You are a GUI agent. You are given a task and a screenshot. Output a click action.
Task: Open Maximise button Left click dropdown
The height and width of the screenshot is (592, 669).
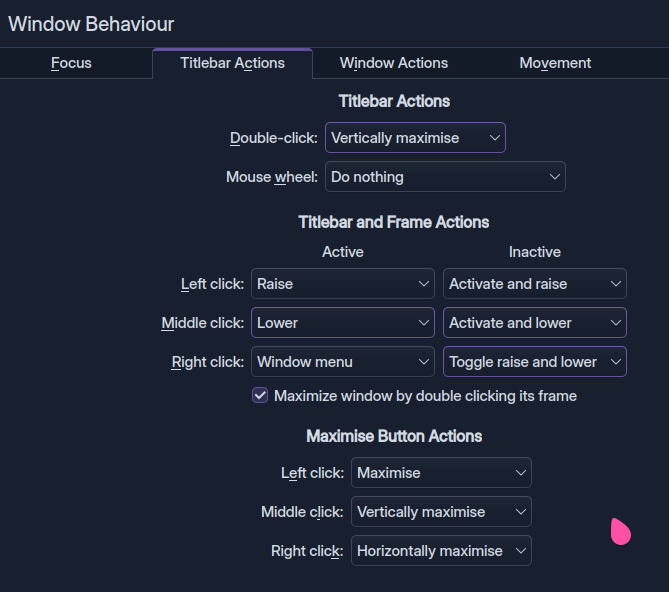tap(441, 473)
